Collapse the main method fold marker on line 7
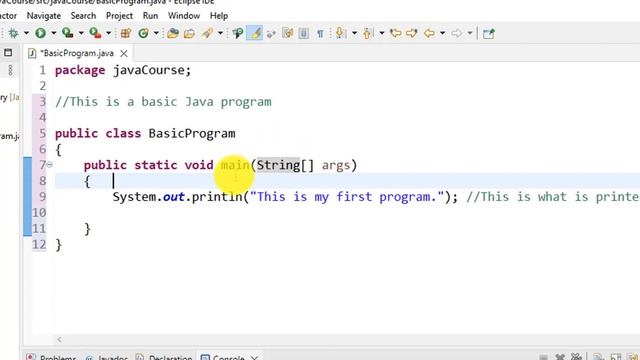This screenshot has width=640, height=360. [49, 164]
